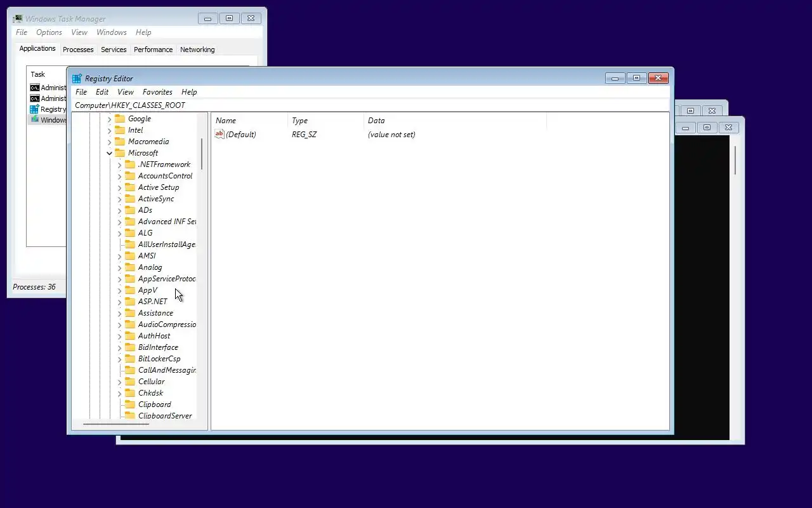The width and height of the screenshot is (812, 508).
Task: Click the REG_SZ type cell
Action: coord(304,135)
